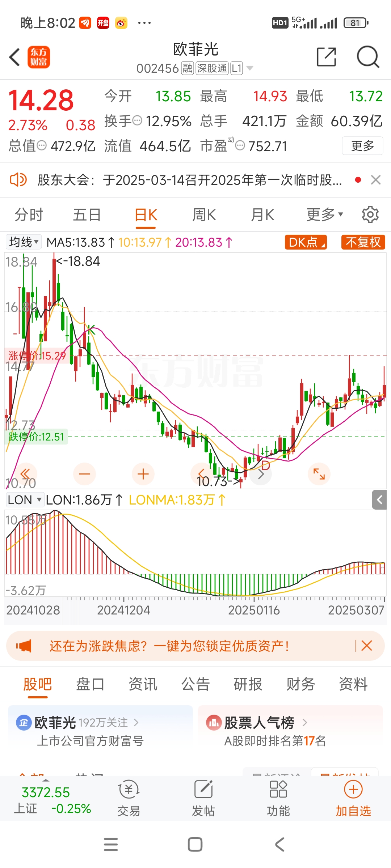The height and width of the screenshot is (868, 391).
Task: Select the 财务 tab
Action: click(x=300, y=684)
